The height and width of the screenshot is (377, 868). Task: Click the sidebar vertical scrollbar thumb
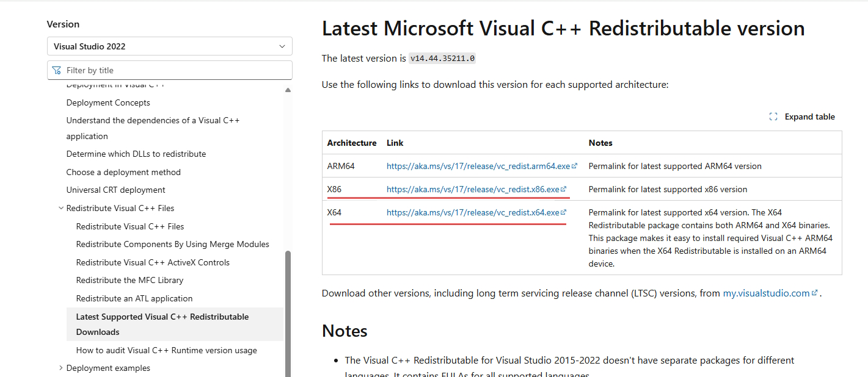click(288, 314)
